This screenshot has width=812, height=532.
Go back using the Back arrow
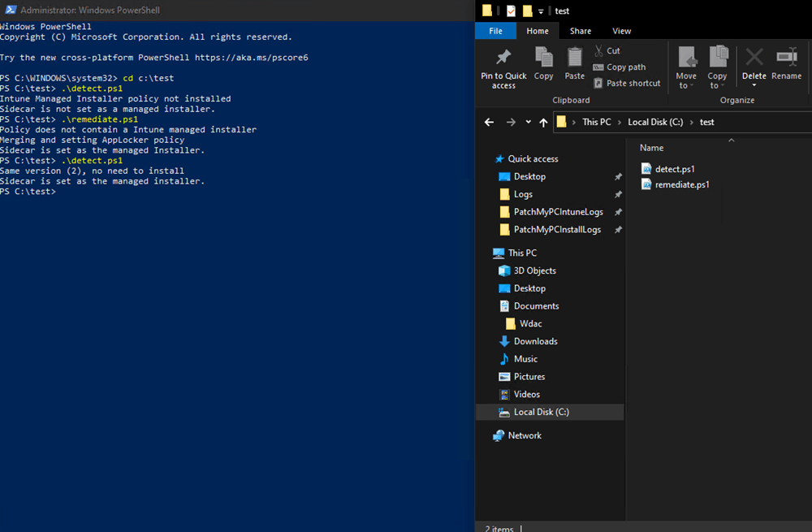(489, 123)
